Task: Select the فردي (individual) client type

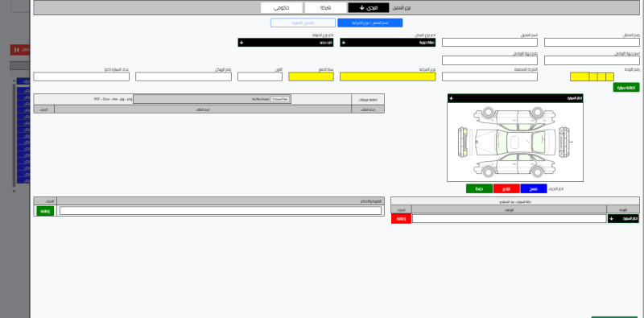Action: [x=368, y=8]
